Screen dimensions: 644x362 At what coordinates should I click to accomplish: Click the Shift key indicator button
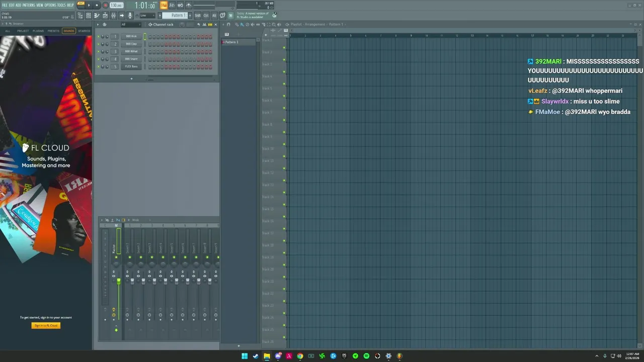click(x=198, y=16)
